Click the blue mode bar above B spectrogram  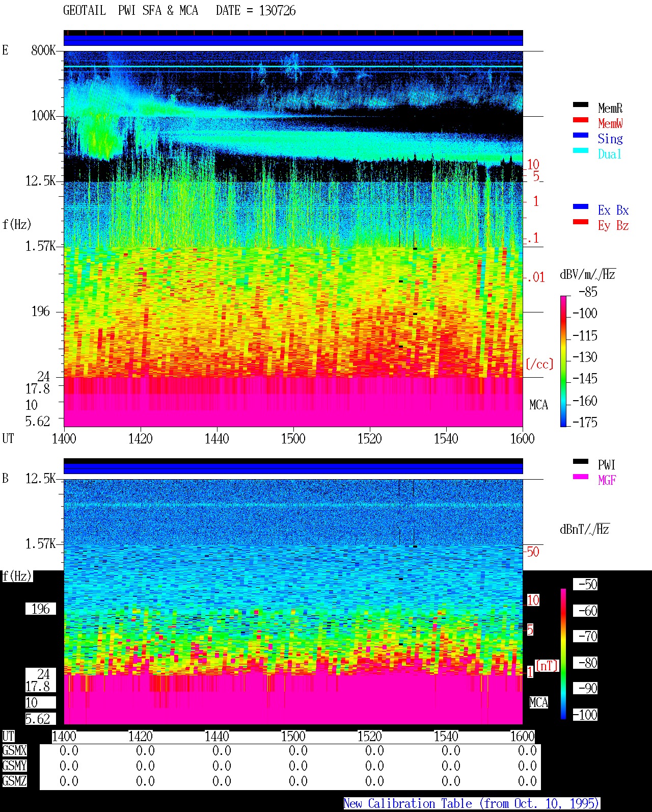(x=293, y=468)
